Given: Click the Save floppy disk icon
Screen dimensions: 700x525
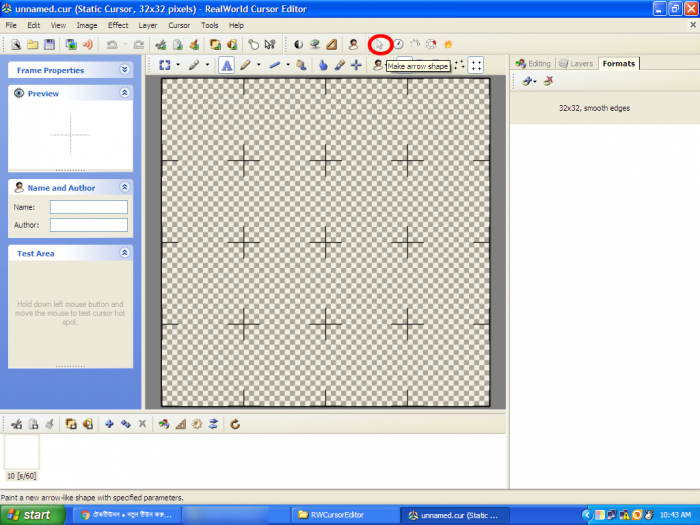Looking at the screenshot, I should pyautogui.click(x=49, y=45).
